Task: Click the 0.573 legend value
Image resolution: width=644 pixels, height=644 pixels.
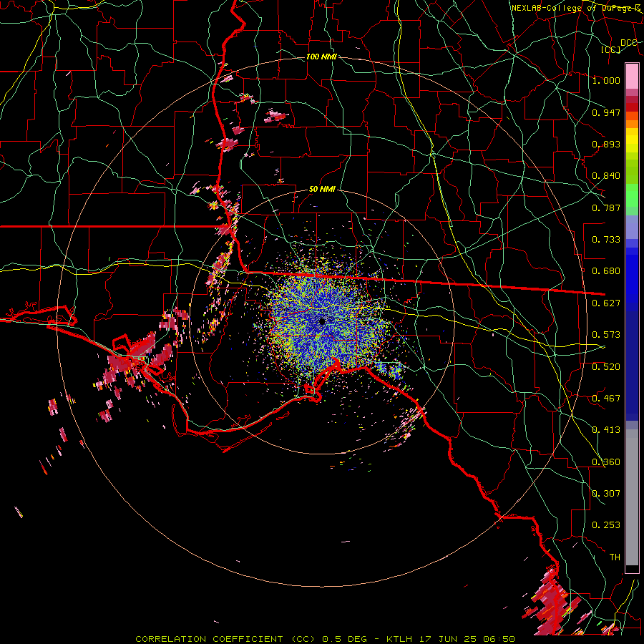Action: pyautogui.click(x=606, y=335)
